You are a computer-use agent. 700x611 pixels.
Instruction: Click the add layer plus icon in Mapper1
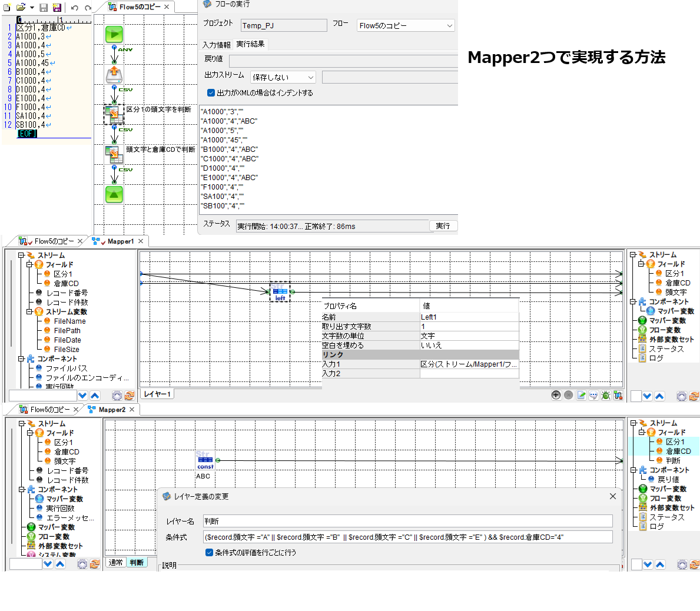[x=556, y=395]
